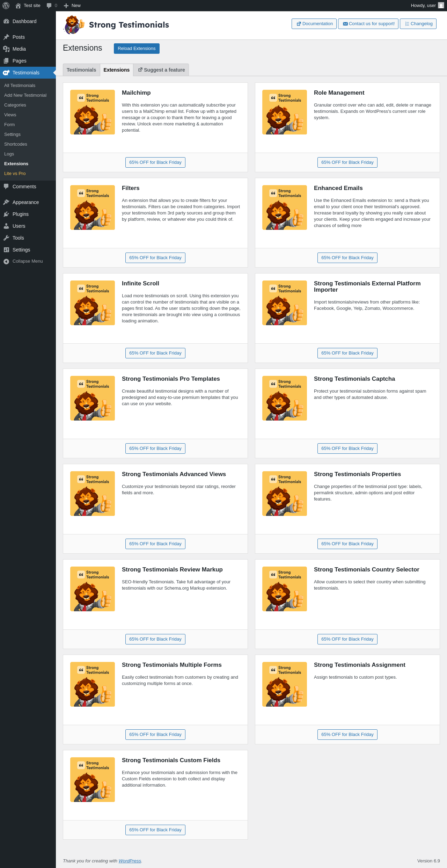Screen dimensions: 447x868
Task: Click the external-link icon on Documentation button
Action: coord(299,24)
